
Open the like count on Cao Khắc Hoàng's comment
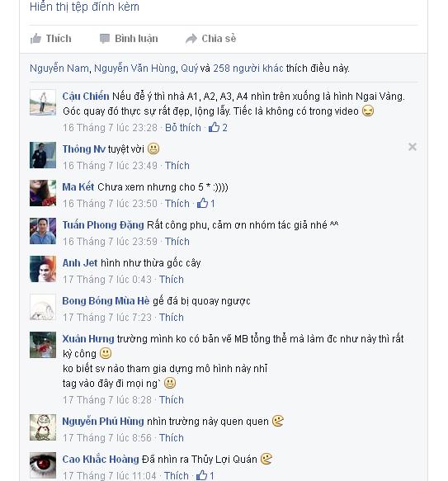point(205,475)
